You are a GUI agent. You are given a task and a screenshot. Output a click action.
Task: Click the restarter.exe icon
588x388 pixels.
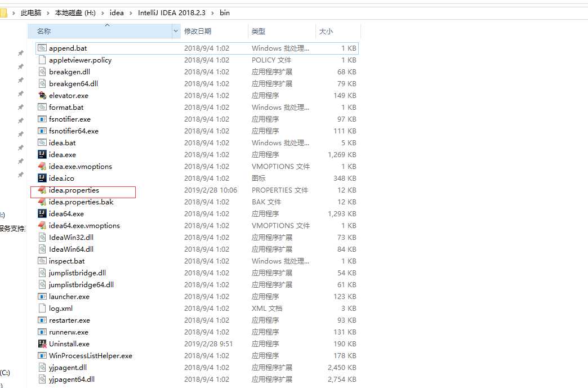[x=42, y=320]
